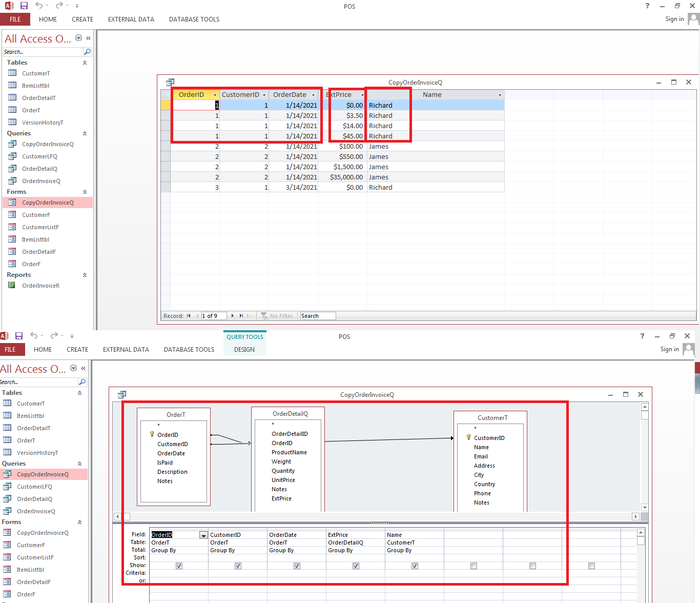Switch to the DESIGN ribbon tab
This screenshot has height=603, width=700.
click(x=244, y=350)
